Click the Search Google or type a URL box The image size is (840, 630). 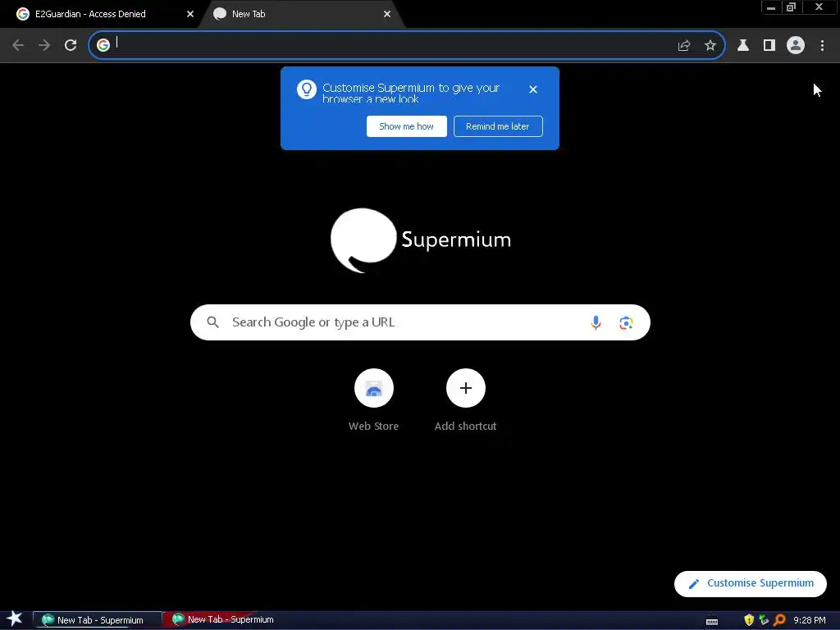(x=420, y=322)
